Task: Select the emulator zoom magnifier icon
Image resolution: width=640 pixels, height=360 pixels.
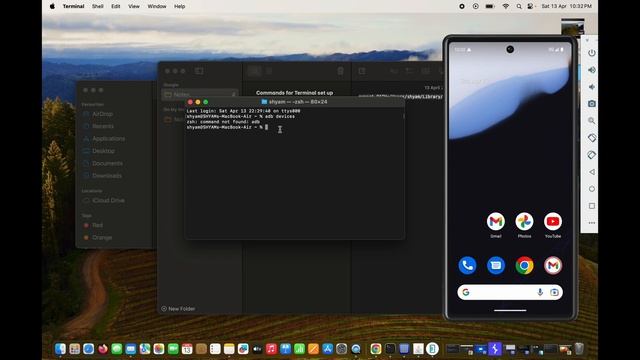Action: point(591,121)
